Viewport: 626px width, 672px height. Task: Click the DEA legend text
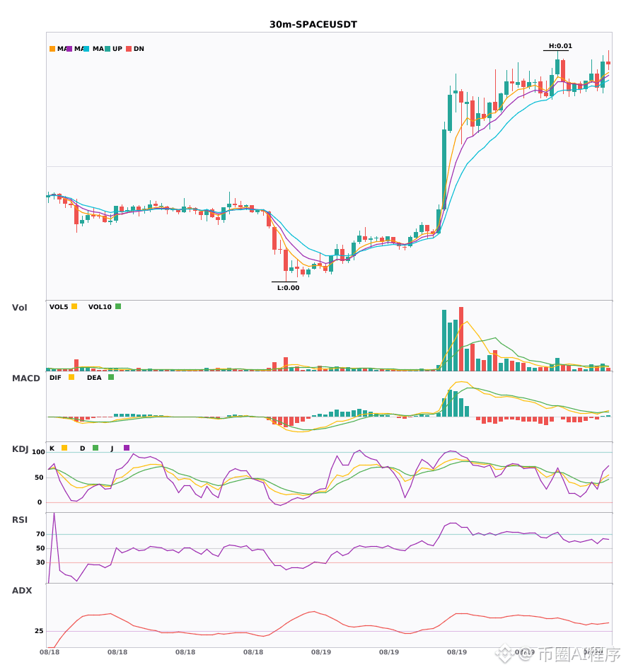(94, 378)
